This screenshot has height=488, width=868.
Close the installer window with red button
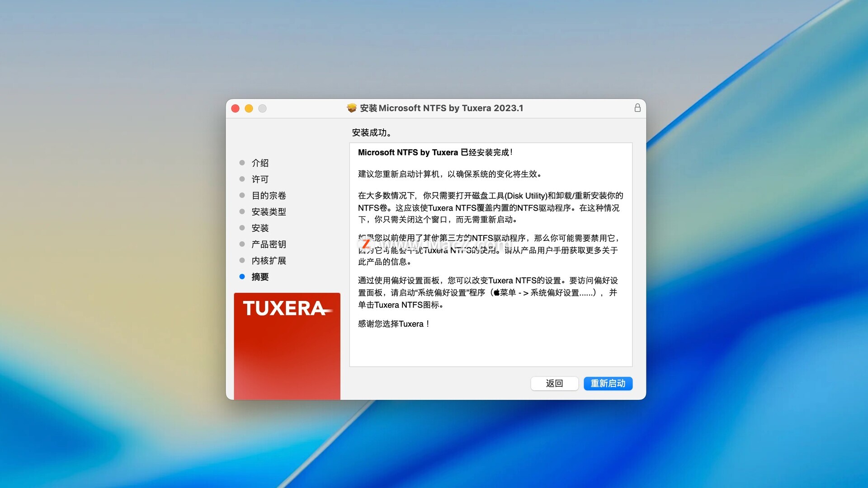pos(235,108)
